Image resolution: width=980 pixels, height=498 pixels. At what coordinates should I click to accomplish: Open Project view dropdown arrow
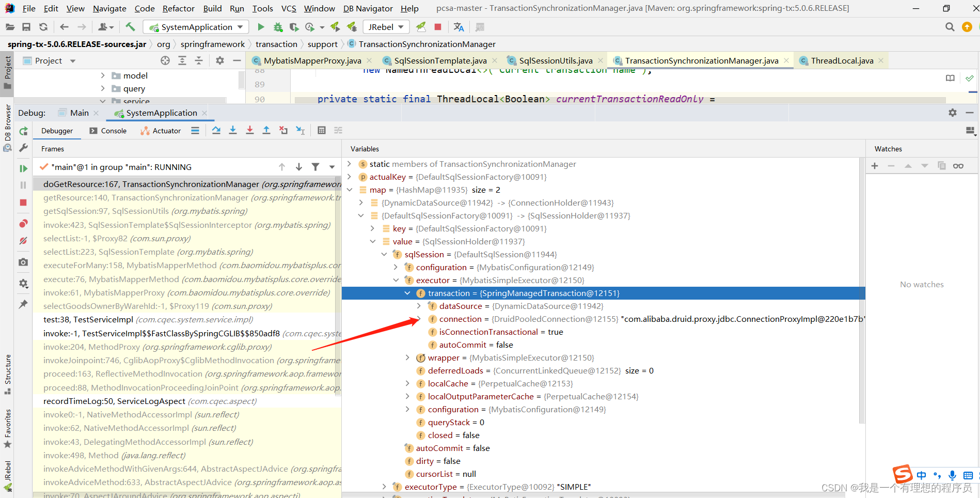coord(73,61)
